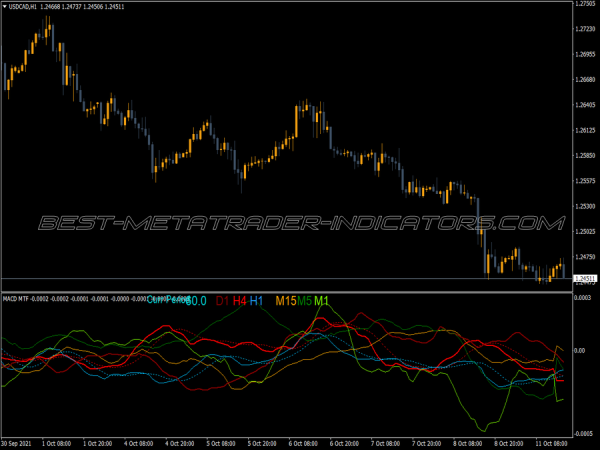Click the -0.0005 indicator scale label

[583, 434]
